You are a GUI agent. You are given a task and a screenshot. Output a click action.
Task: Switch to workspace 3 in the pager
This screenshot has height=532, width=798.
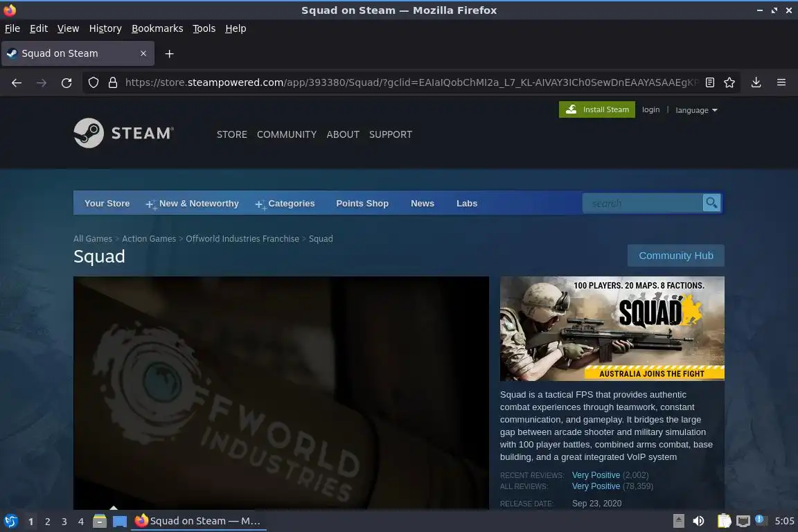(64, 522)
